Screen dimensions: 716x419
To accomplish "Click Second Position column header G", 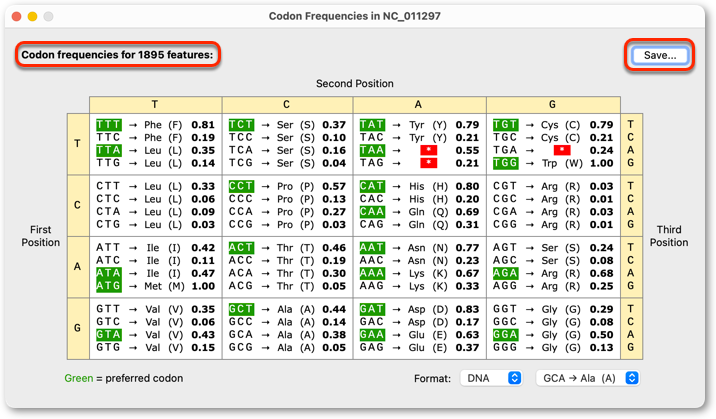I will coord(553,105).
